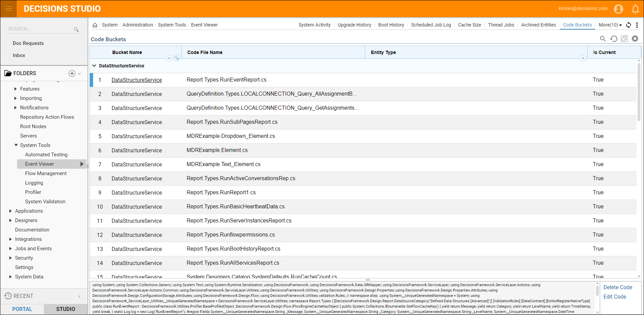This screenshot has height=315, width=644.
Task: Expand the Applications folder
Action: coord(10,211)
